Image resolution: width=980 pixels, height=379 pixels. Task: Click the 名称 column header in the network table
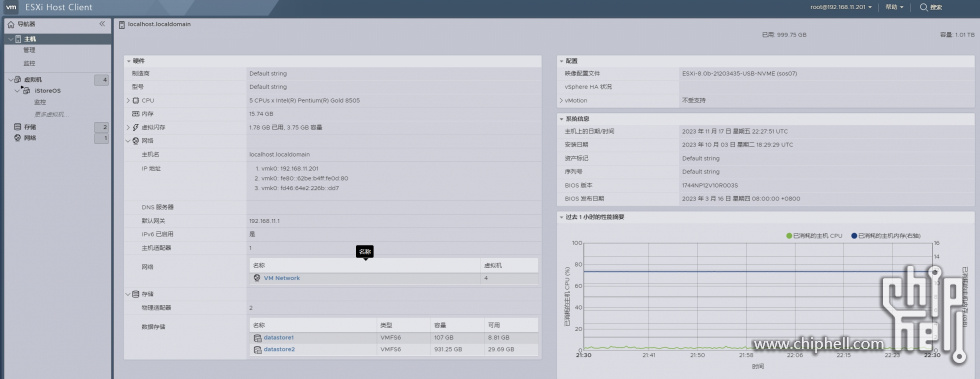[x=365, y=265]
